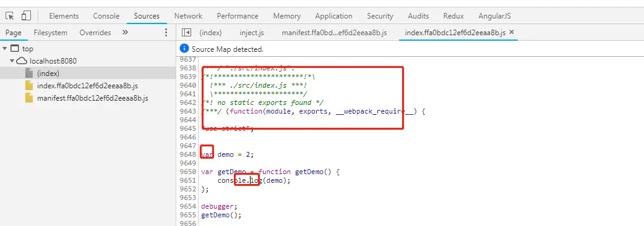Close the index.ffa0bdc12ef6d2eeaa8b.js editor tab
Viewport: 644px width, 226px height.
pyautogui.click(x=512, y=32)
